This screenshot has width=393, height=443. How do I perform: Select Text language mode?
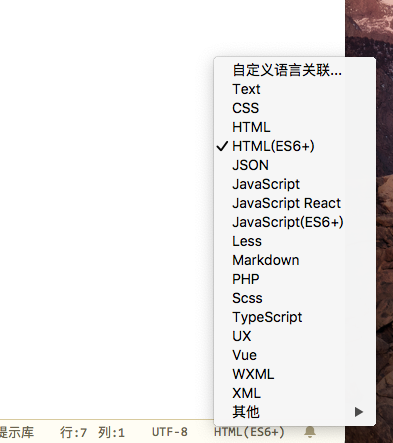click(x=295, y=89)
